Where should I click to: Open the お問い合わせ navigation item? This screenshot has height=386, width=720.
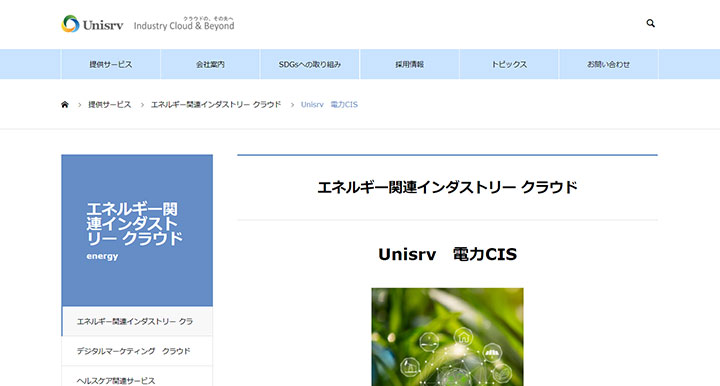[x=608, y=64]
